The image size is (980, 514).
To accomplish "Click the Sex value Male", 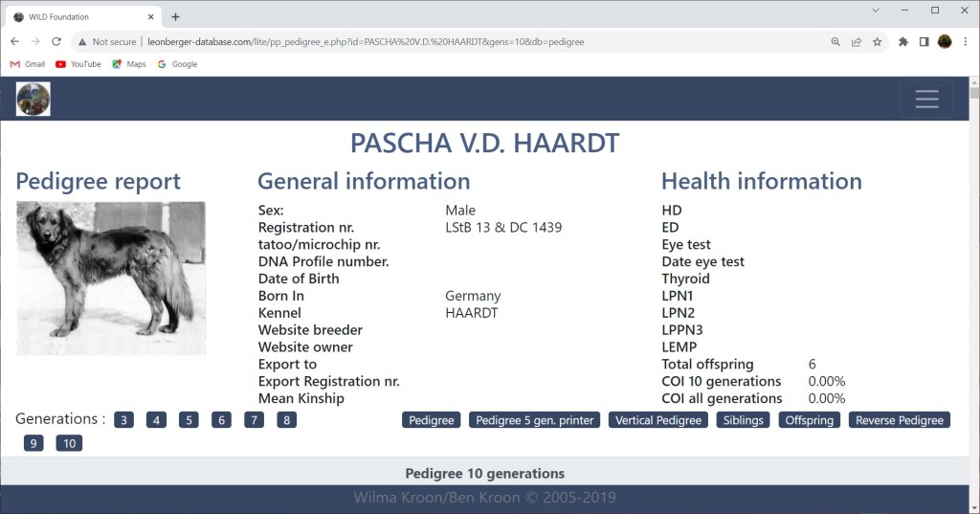I will tap(460, 211).
